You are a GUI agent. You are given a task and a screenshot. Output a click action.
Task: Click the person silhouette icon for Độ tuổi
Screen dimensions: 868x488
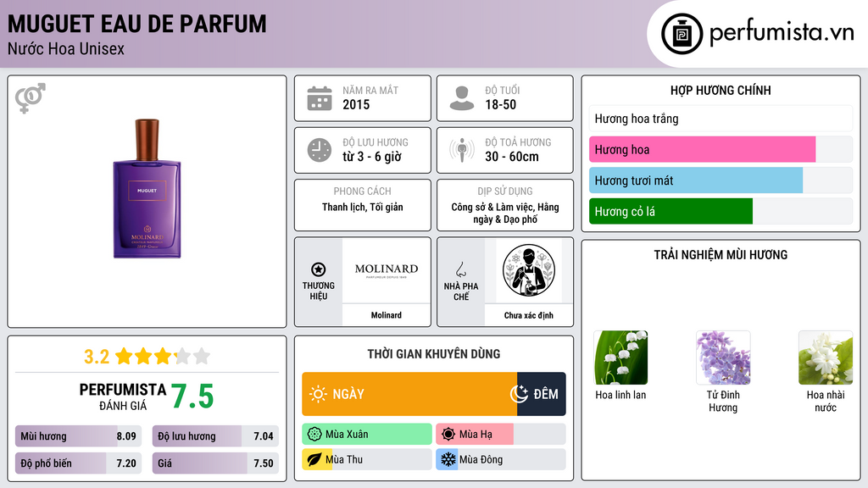coord(462,98)
